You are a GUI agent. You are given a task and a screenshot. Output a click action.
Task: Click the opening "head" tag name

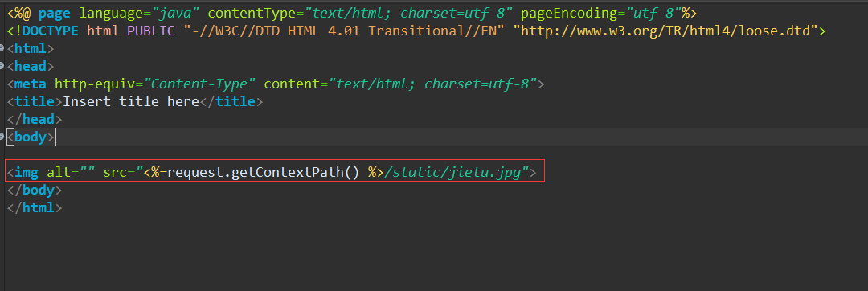(x=31, y=67)
